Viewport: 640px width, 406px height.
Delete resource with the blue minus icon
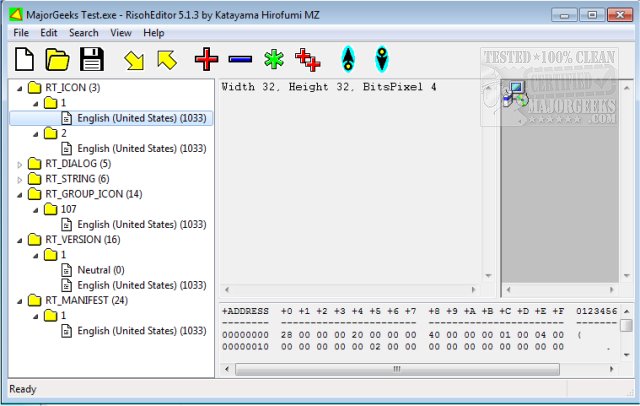coord(240,60)
